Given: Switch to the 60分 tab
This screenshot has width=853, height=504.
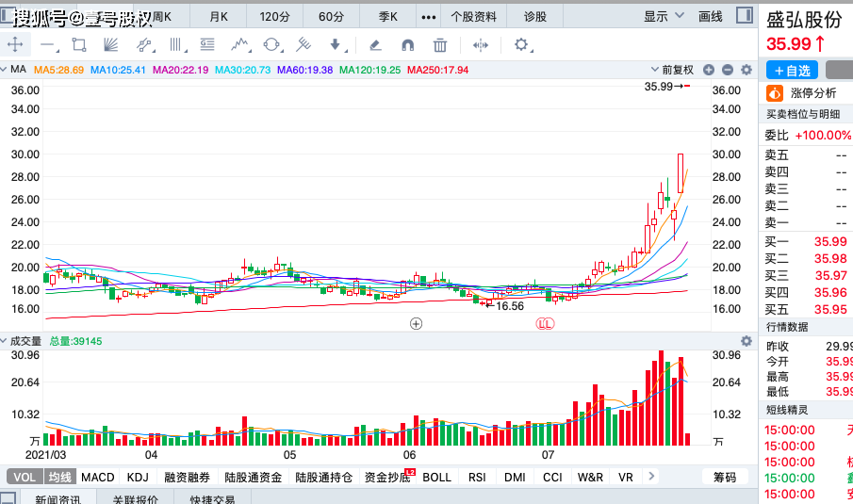Looking at the screenshot, I should point(331,17).
